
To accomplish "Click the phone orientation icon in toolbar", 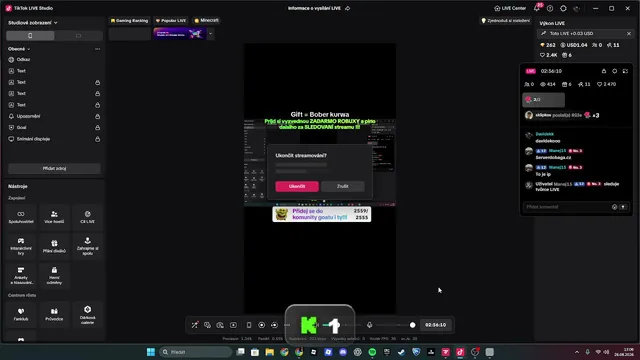I will (x=249, y=325).
